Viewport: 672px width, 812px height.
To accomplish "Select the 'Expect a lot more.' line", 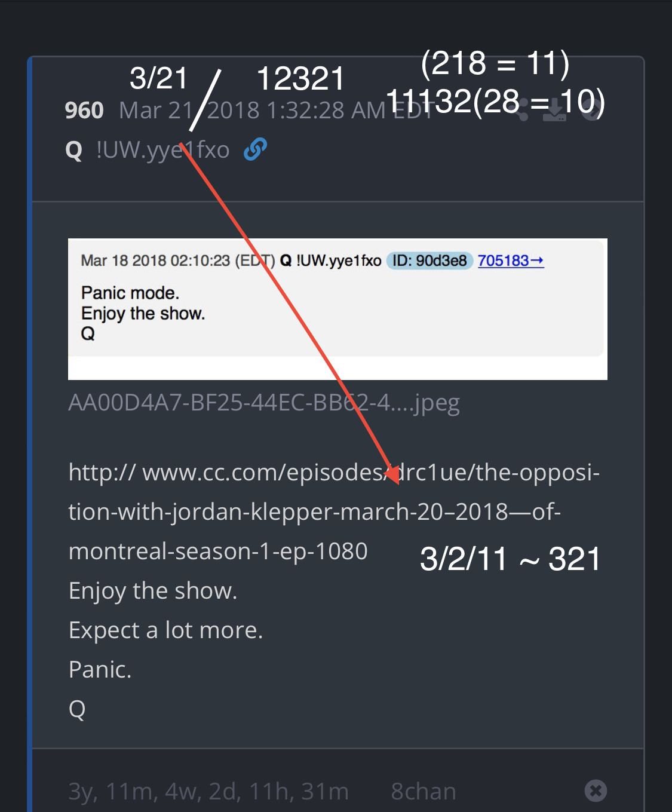I will [x=165, y=630].
